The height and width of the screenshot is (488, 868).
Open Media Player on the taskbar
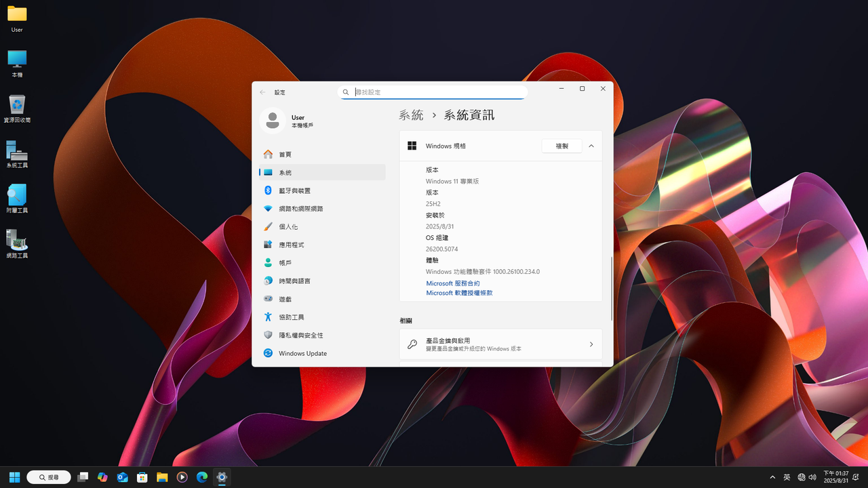point(182,477)
